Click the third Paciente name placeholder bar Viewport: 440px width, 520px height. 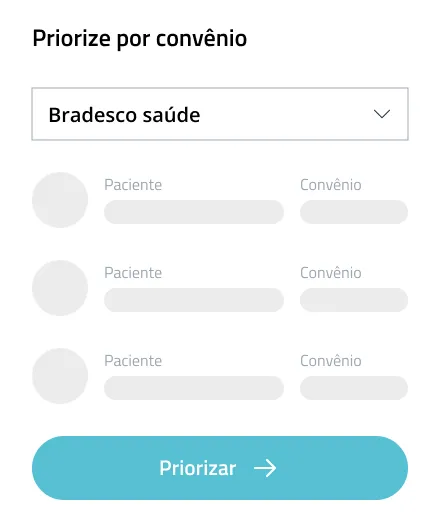coord(194,388)
